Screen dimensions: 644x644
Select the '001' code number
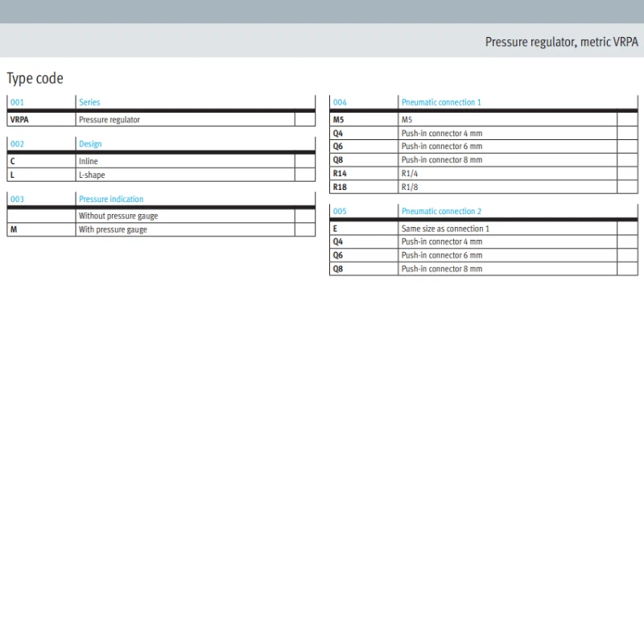click(17, 102)
